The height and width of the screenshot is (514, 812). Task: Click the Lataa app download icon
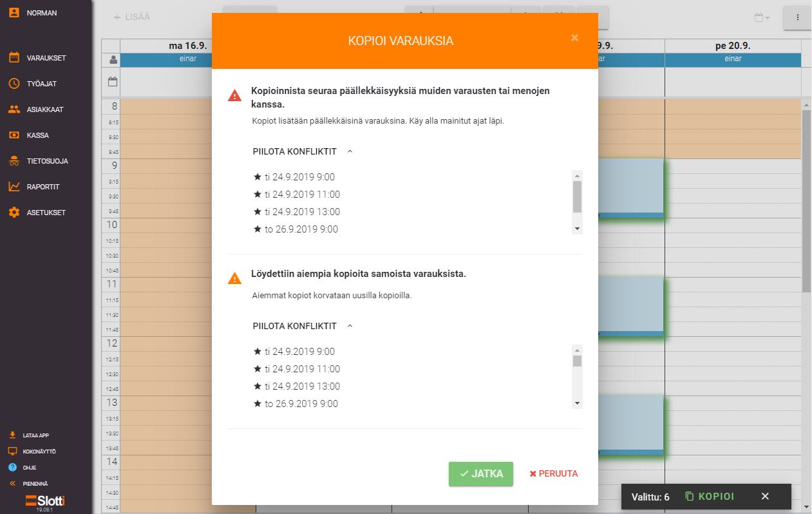point(12,435)
